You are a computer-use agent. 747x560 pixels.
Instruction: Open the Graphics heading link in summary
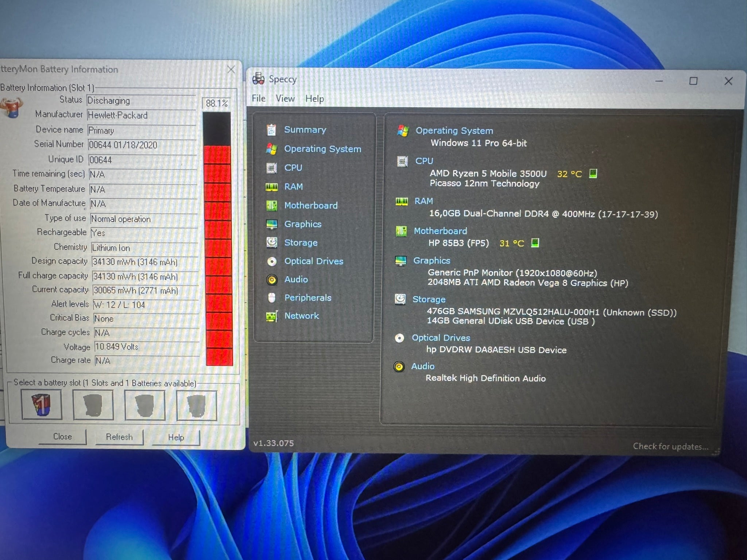(431, 260)
